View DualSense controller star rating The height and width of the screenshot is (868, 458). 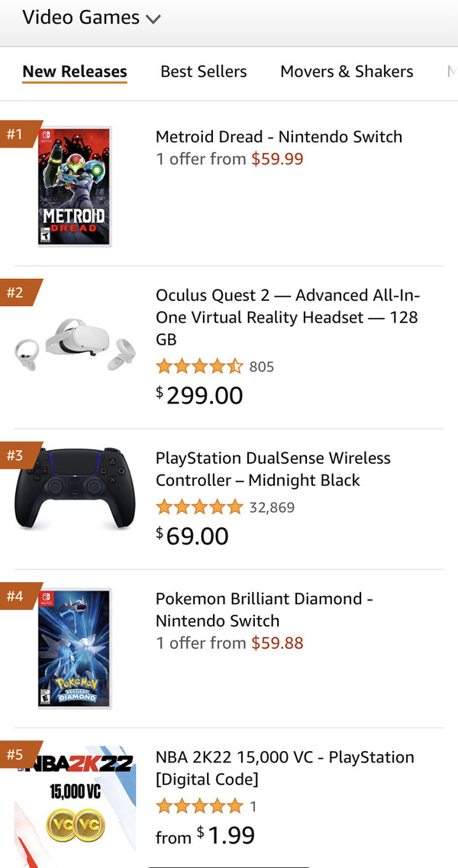pos(199,507)
